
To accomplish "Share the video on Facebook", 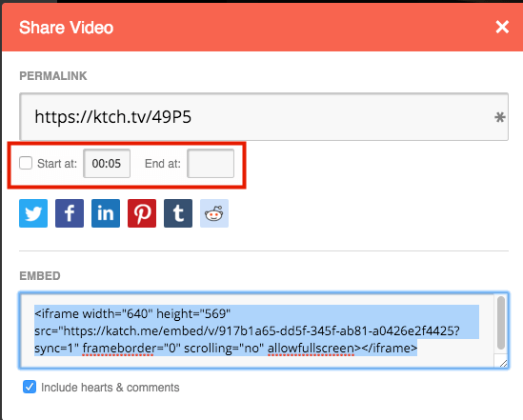I will tap(70, 213).
